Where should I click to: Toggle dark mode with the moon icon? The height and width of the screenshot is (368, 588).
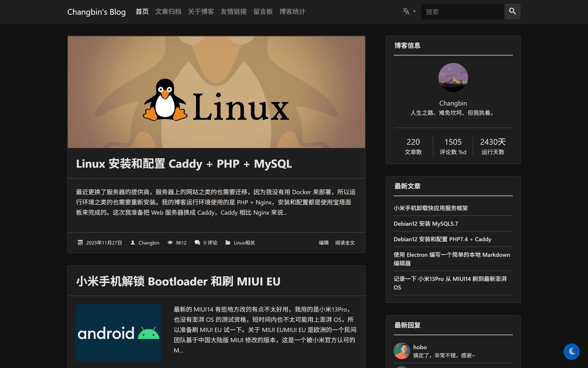[x=572, y=351]
